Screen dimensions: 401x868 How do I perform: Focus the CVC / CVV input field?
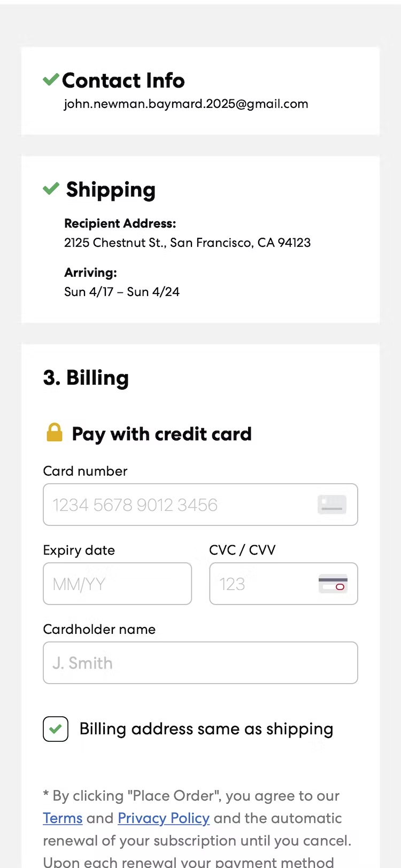262,584
